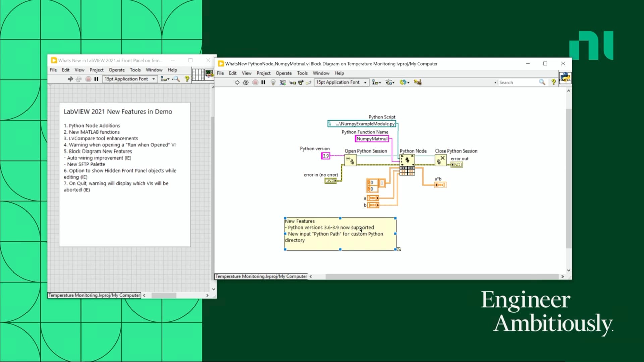Viewport: 644px width, 362px height.
Task: Click the NumpyExampleModule.py path constant
Action: coord(362,124)
